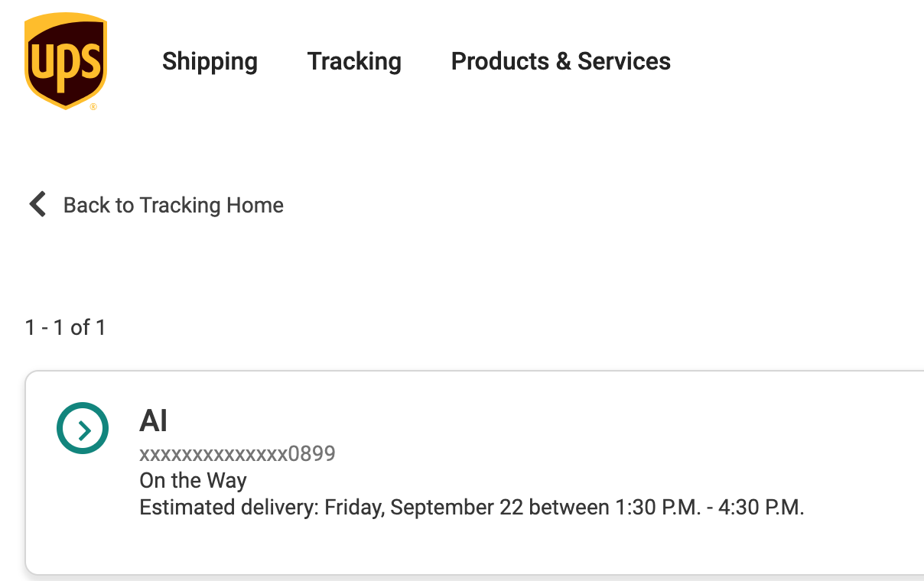Click the masked tracking number ending 0899

(x=237, y=454)
